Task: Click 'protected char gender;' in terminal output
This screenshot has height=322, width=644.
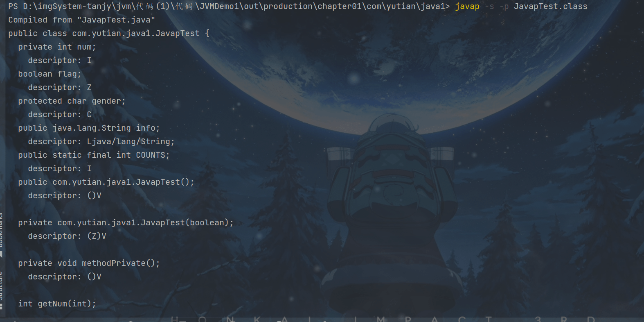Action: click(x=72, y=101)
